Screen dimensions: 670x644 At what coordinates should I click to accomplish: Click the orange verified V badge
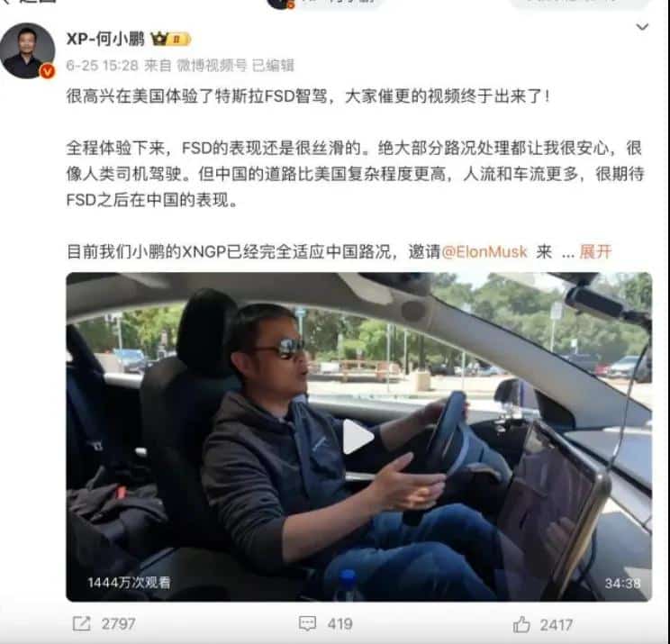48,71
